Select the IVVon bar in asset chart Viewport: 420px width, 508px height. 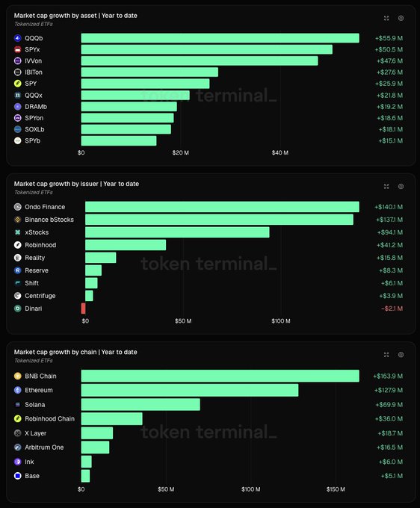tap(200, 61)
